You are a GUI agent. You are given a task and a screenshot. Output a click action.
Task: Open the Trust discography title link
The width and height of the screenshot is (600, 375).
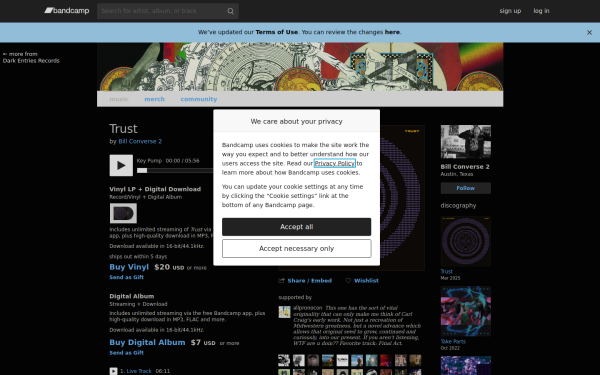pyautogui.click(x=447, y=271)
